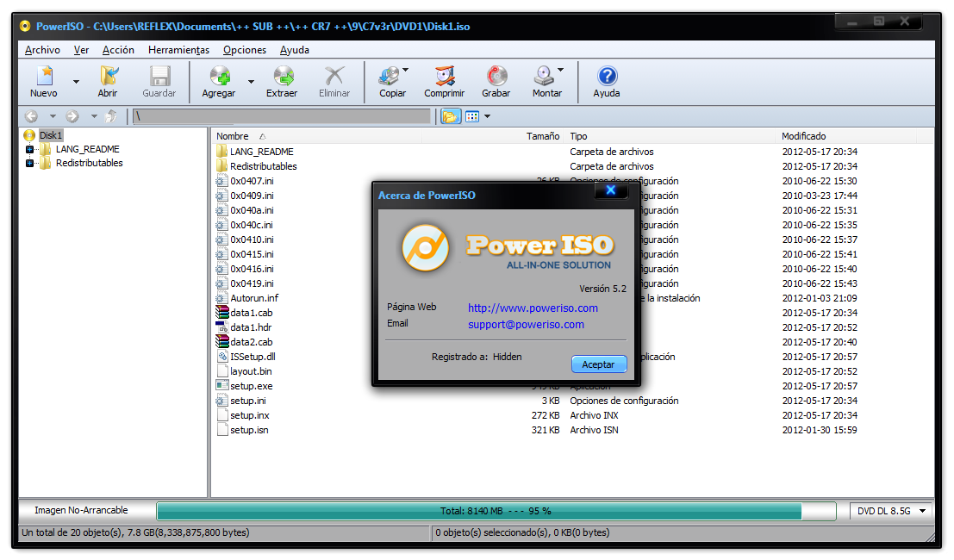The width and height of the screenshot is (954, 560).
Task: Select the setup.exe file
Action: click(252, 386)
